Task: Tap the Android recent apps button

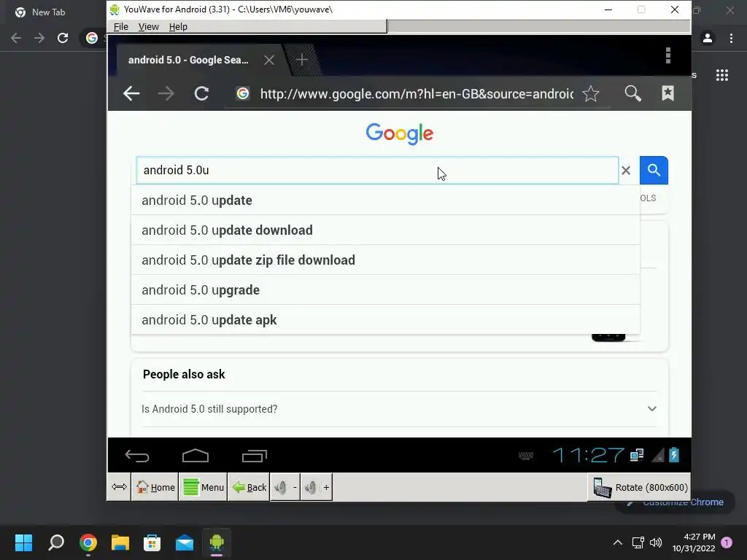Action: tap(255, 456)
